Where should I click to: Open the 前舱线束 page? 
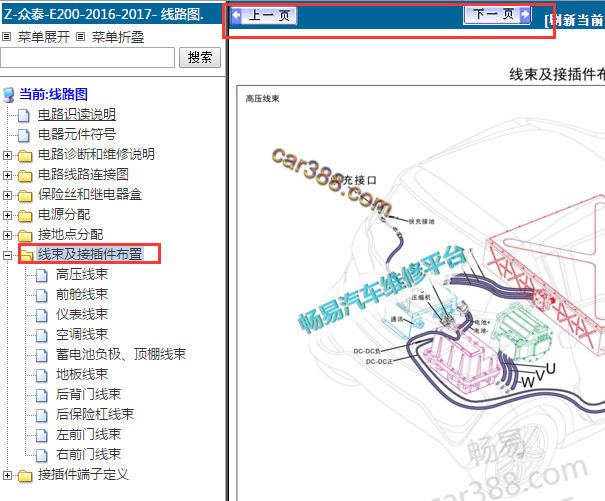82,295
